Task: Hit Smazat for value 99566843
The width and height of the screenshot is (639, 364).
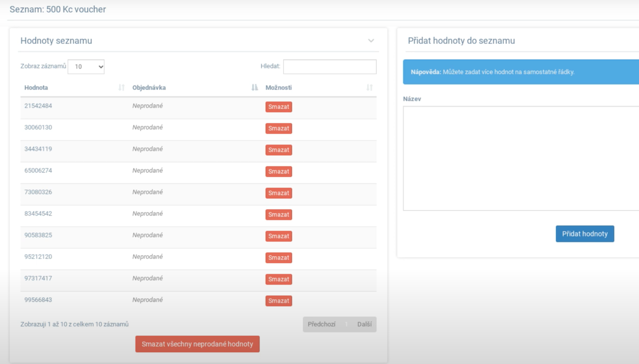Action: point(279,301)
